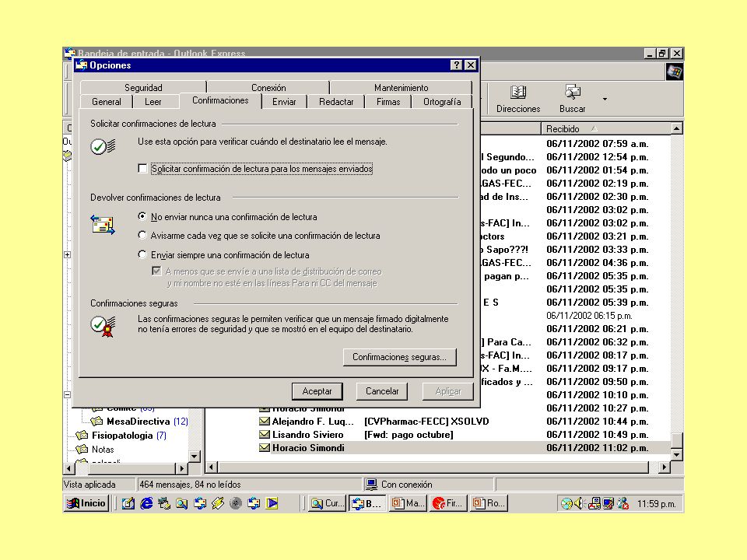747x560 pixels.
Task: Click envelope icon of Lisandro Siviero message
Action: pos(265,434)
